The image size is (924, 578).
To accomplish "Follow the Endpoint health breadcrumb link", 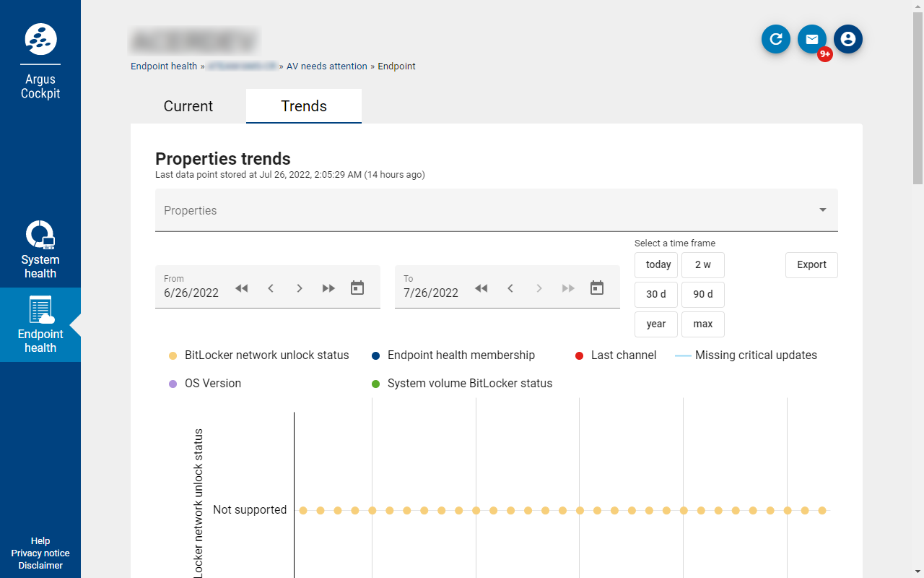I will [164, 66].
